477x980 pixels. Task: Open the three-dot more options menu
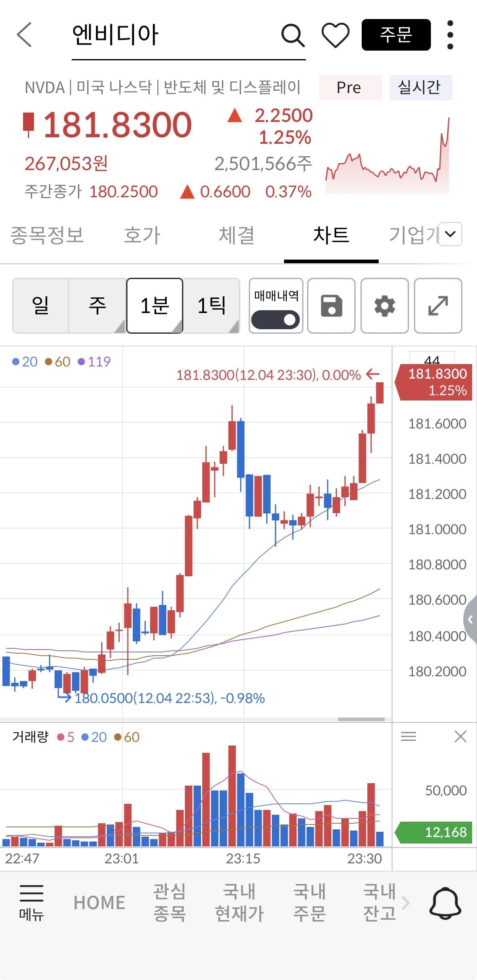[x=450, y=35]
